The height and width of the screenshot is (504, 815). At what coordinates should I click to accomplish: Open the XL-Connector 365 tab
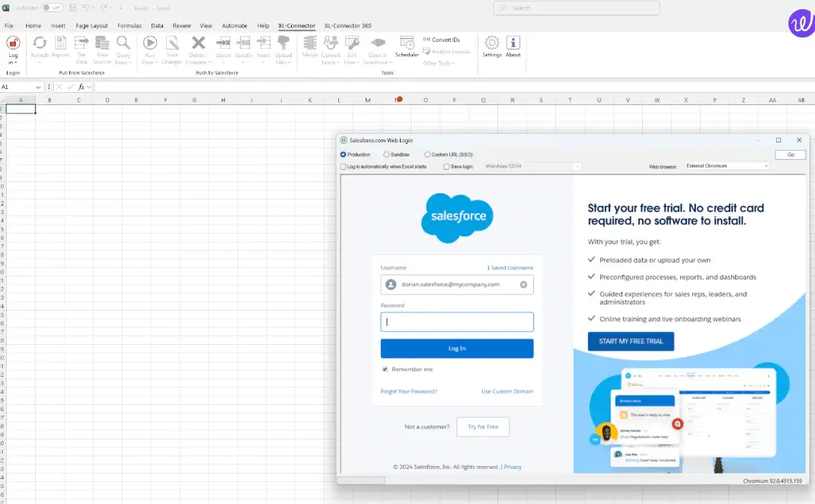[x=348, y=25]
